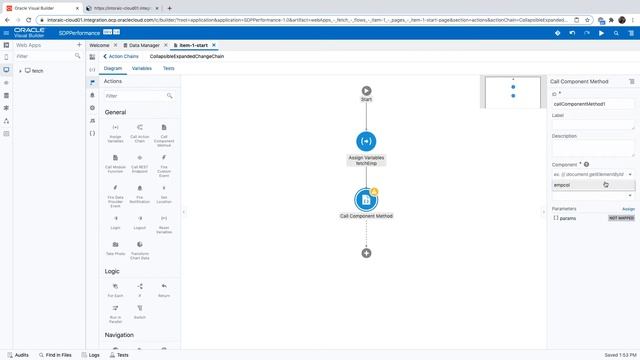Open Logs in the bottom bar
The image size is (640, 360).
[x=91, y=355]
